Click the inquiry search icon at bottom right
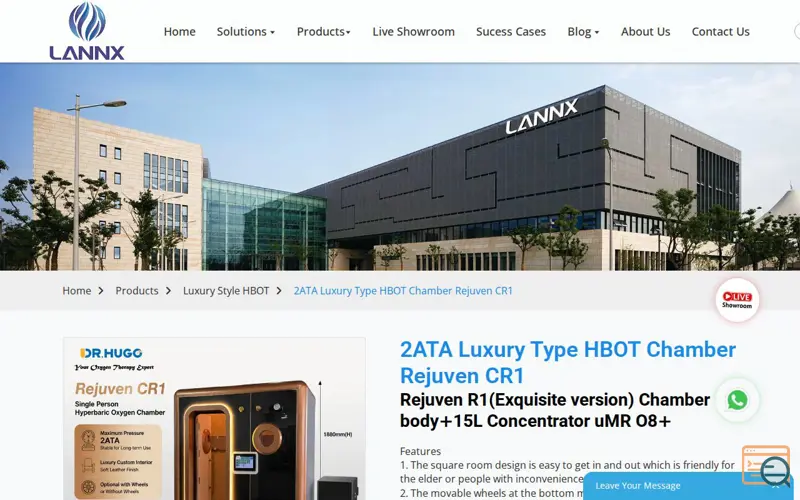Viewport: 800px width, 500px height. click(x=774, y=471)
